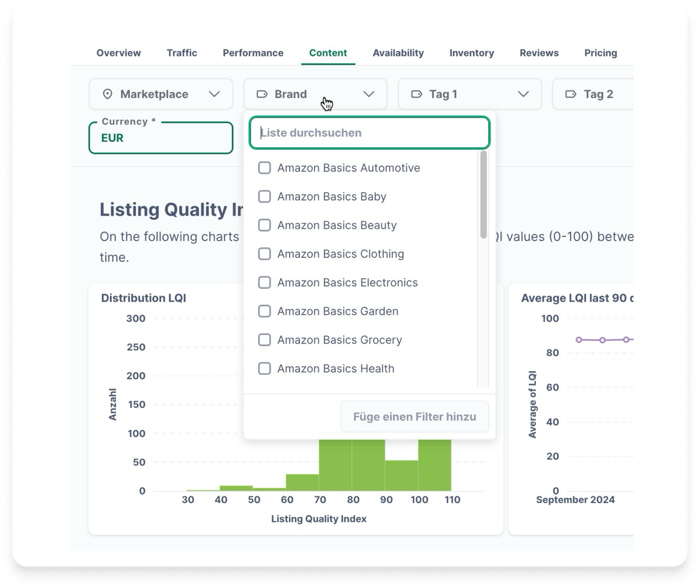Click 'Amazon Basics Electronics' label text

347,282
